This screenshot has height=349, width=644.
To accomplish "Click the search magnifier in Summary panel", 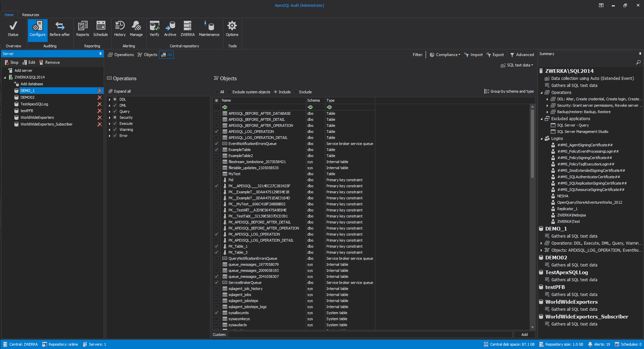I will point(638,62).
